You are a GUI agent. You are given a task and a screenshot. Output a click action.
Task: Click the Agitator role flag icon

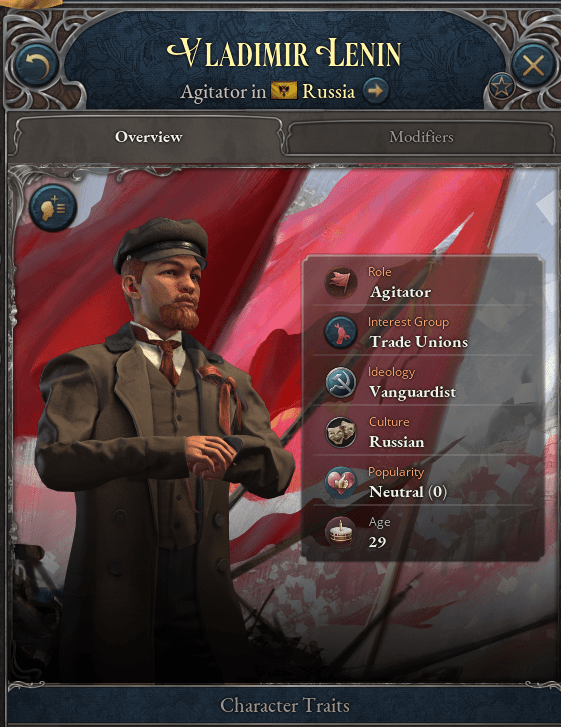coord(340,282)
